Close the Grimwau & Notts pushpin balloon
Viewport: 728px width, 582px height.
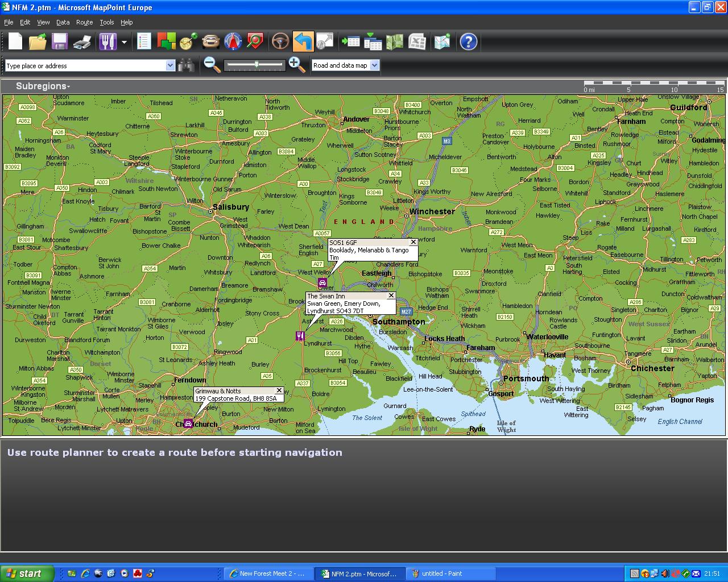click(x=279, y=390)
